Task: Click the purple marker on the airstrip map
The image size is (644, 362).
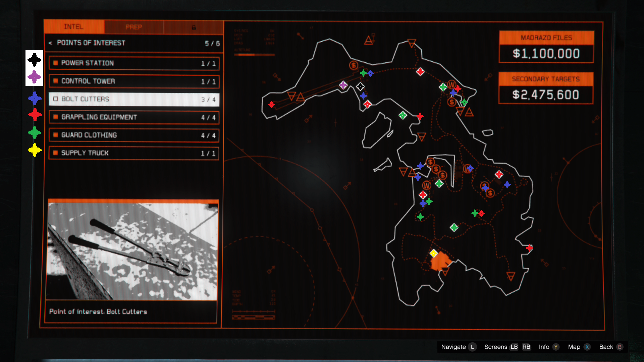Action: (343, 85)
